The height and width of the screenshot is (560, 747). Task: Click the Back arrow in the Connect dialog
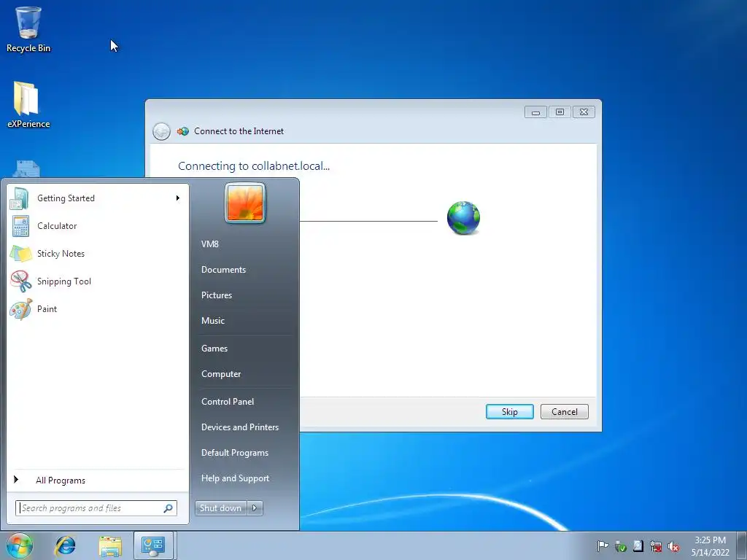point(161,131)
